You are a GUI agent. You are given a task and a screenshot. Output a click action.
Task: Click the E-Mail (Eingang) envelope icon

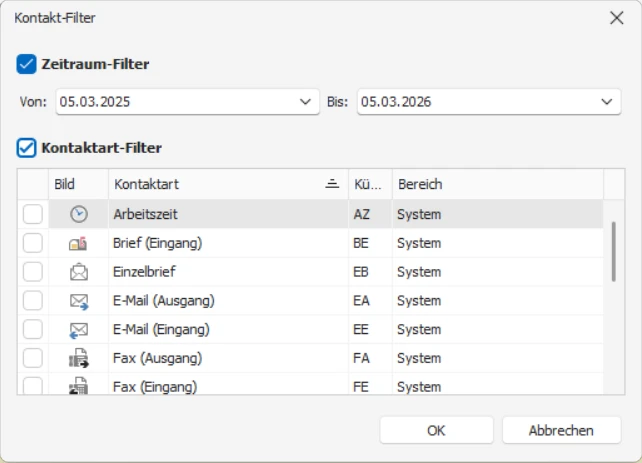coord(79,330)
